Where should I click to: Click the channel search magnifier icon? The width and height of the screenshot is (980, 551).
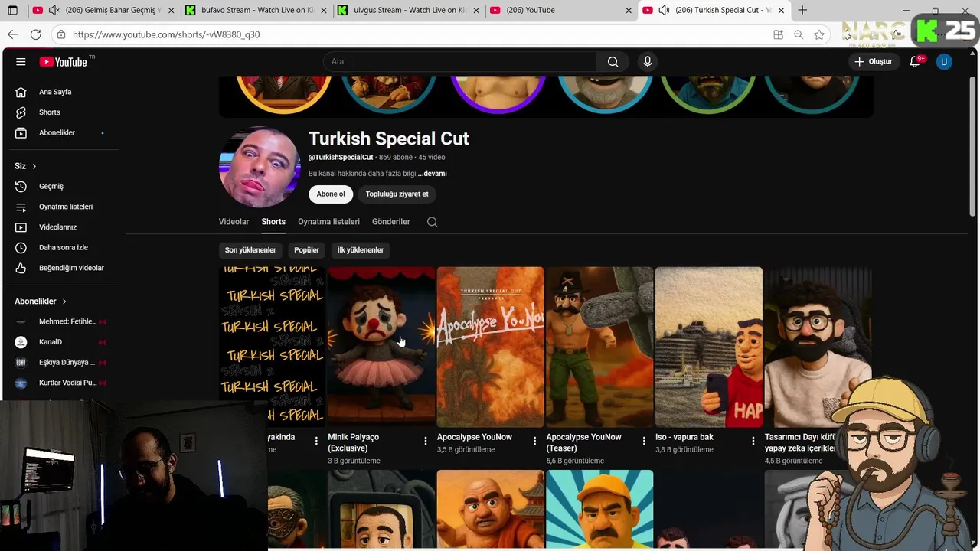pos(432,222)
